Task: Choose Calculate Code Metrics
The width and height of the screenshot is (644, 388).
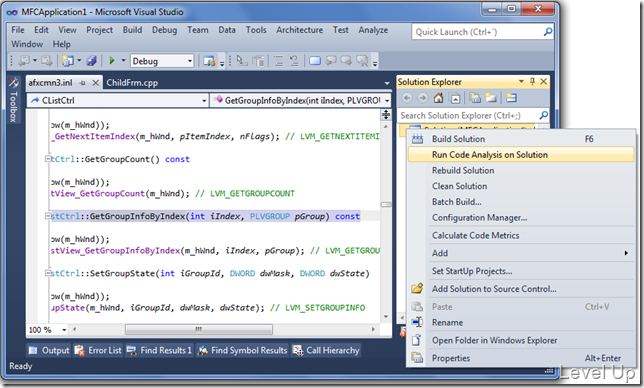Action: click(521, 235)
